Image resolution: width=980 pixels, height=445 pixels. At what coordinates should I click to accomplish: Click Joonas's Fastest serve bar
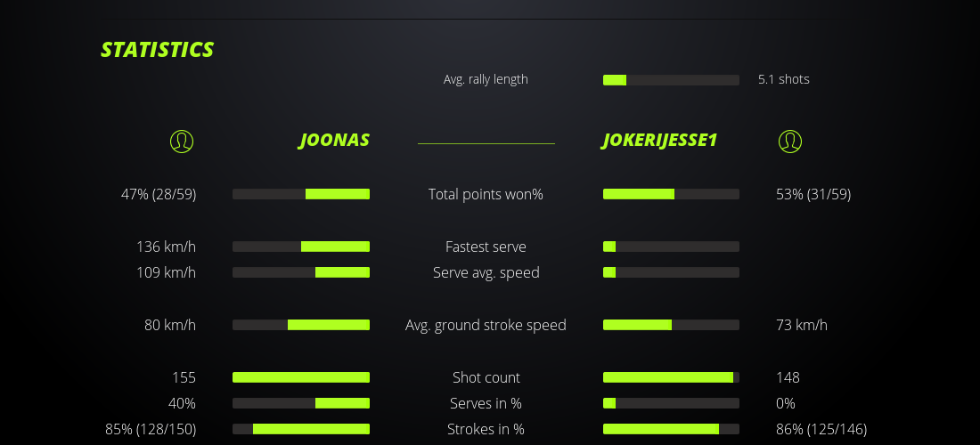click(301, 247)
